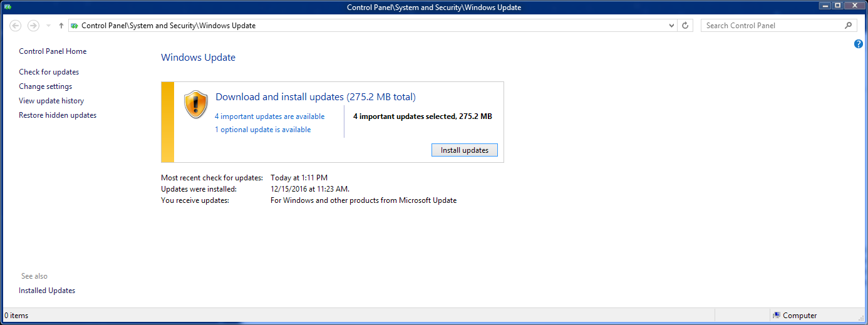This screenshot has width=868, height=325.
Task: Click the orange warning shield icon
Action: tap(195, 104)
